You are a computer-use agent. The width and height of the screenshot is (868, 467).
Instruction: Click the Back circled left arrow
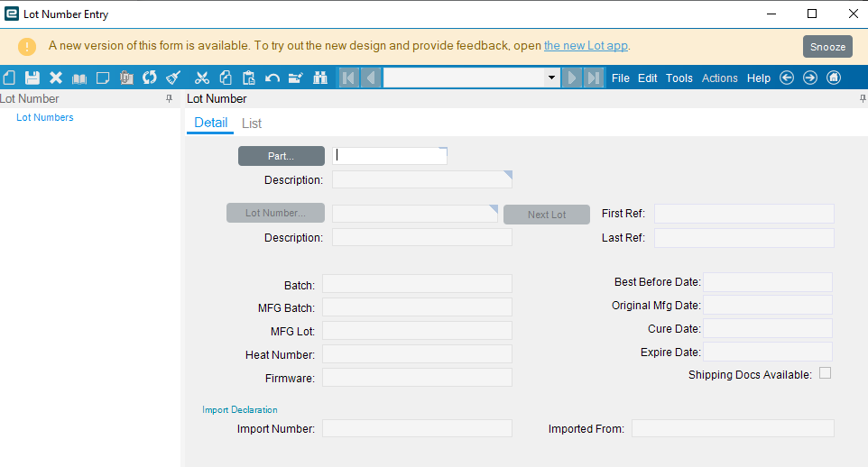787,78
